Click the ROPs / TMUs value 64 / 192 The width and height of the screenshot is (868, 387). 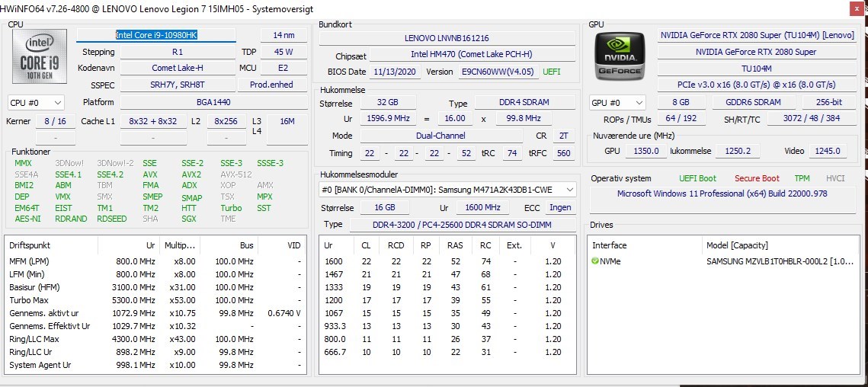point(681,119)
